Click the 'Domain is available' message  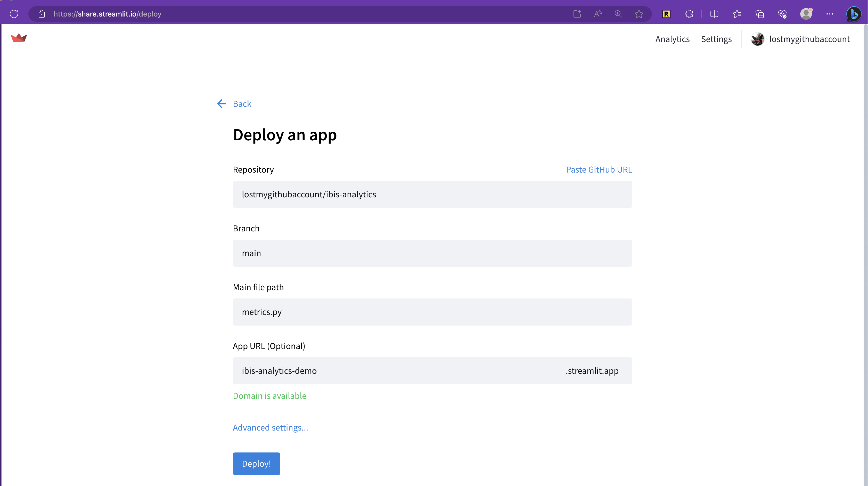click(269, 396)
